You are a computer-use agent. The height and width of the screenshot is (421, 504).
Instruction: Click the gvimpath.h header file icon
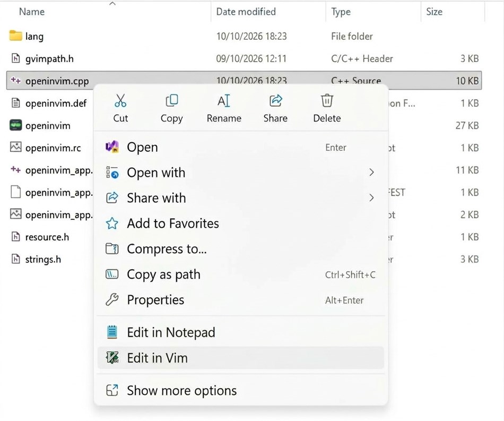click(x=15, y=58)
